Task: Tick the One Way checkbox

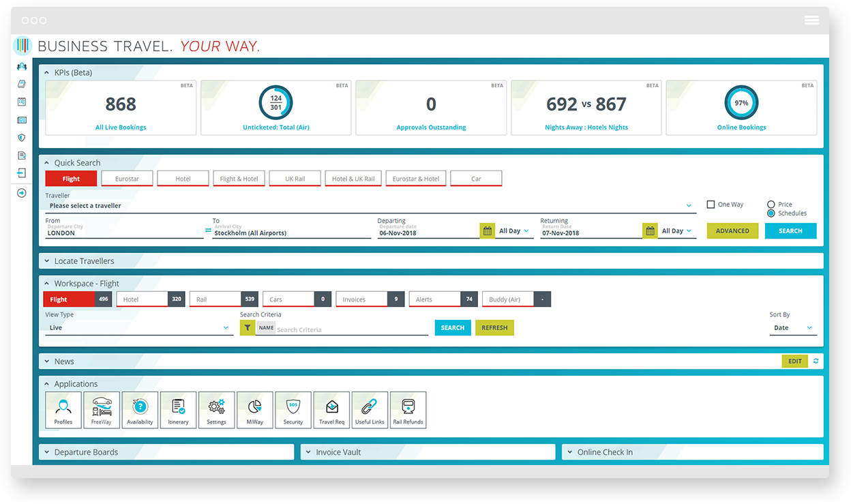Action: 711,205
